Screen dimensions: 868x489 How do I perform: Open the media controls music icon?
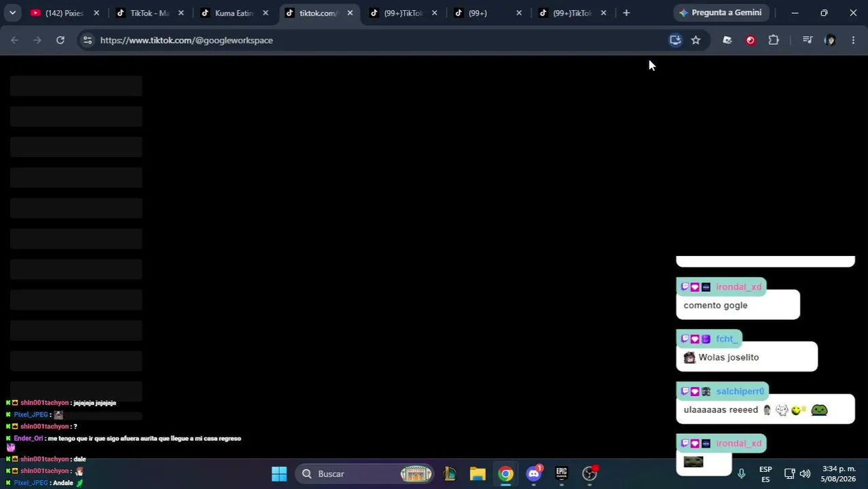tap(807, 40)
